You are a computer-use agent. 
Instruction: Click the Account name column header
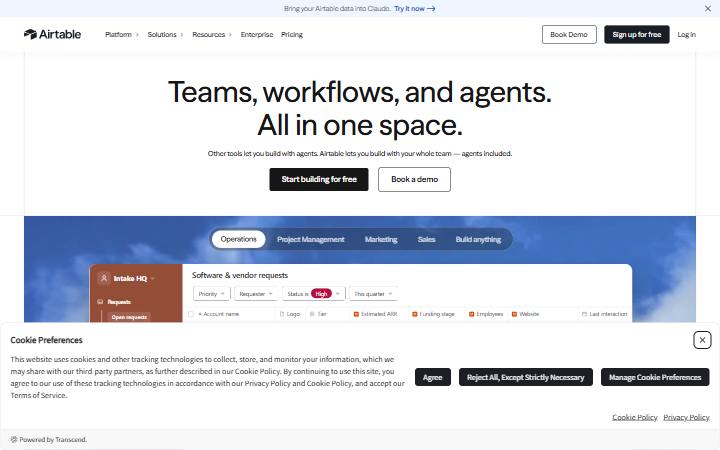pos(219,314)
